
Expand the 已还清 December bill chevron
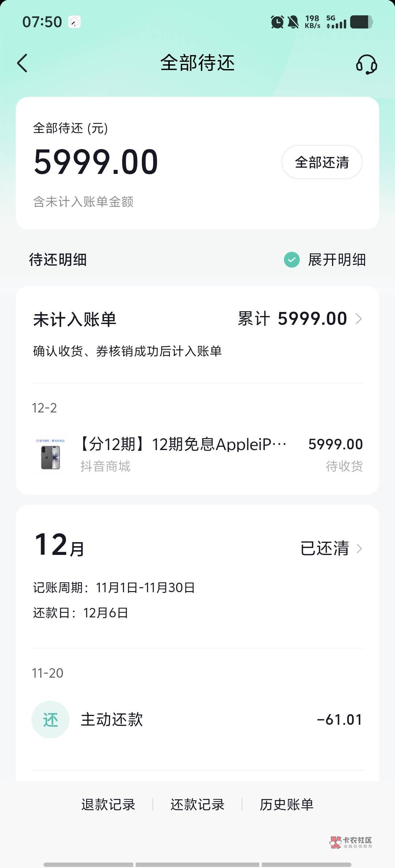(359, 548)
